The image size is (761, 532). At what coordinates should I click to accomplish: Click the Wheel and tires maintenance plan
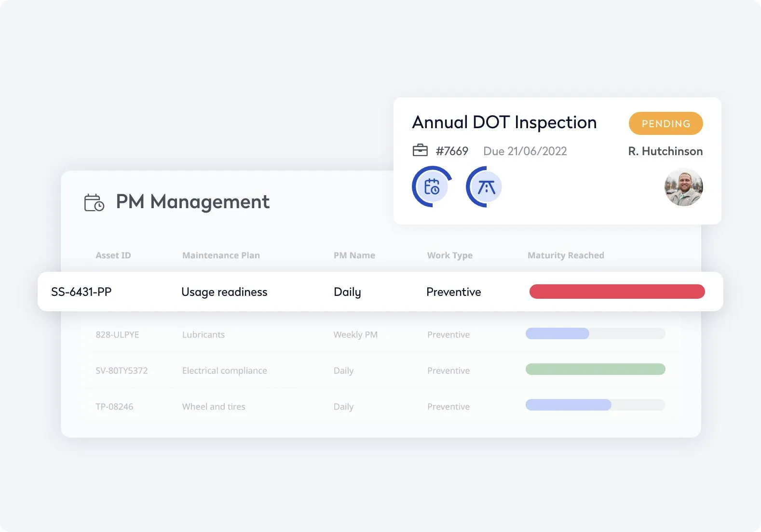click(x=214, y=407)
